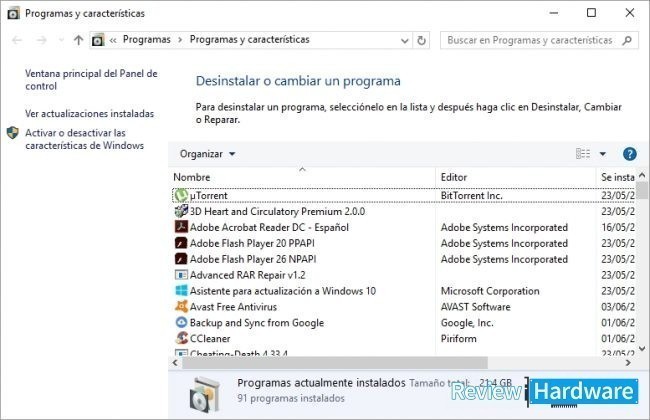Click the Adobe Acrobat Reader DC icon

[181, 227]
